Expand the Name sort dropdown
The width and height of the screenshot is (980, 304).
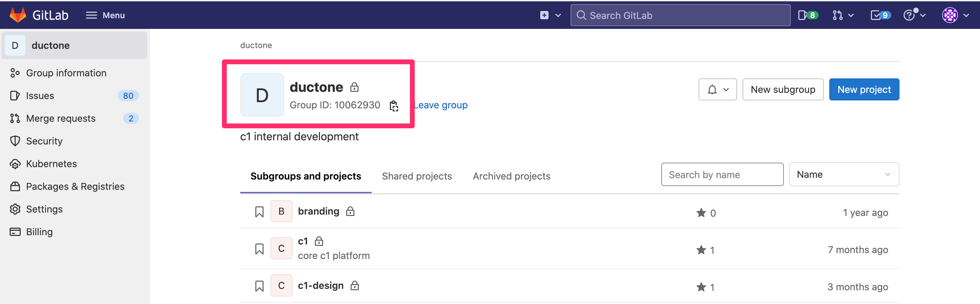pos(843,174)
